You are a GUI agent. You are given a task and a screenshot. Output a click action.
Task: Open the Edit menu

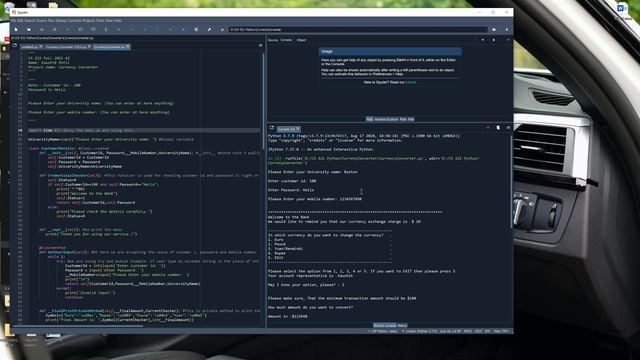[x=20, y=20]
